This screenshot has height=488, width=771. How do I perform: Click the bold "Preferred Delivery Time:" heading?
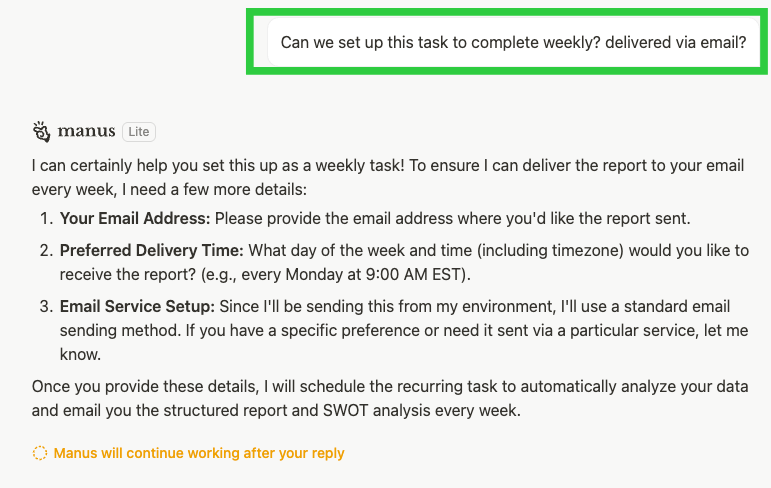tap(147, 250)
